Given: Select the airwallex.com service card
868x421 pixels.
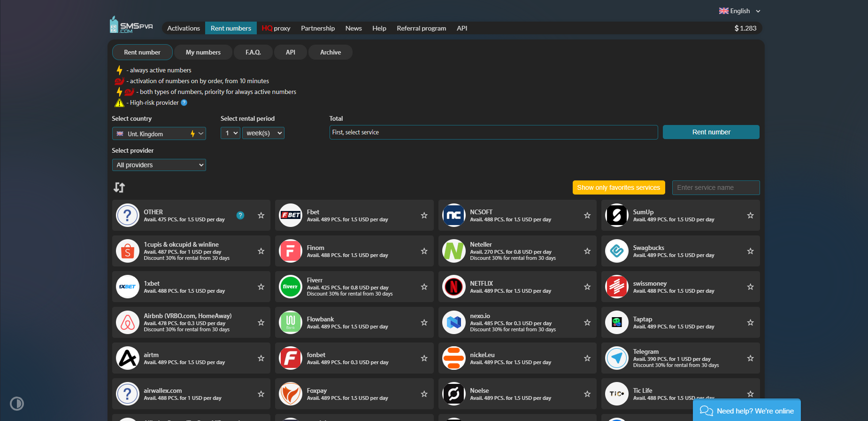Looking at the screenshot, I should pyautogui.click(x=191, y=394).
